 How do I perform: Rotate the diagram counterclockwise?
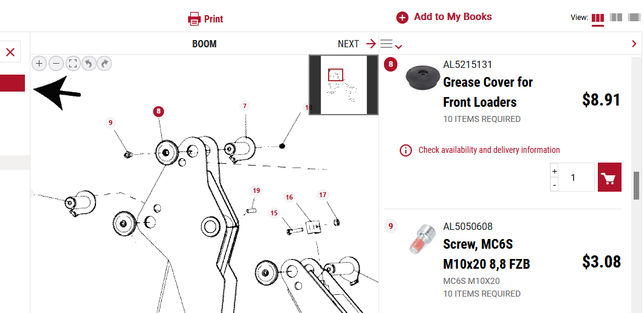point(88,64)
